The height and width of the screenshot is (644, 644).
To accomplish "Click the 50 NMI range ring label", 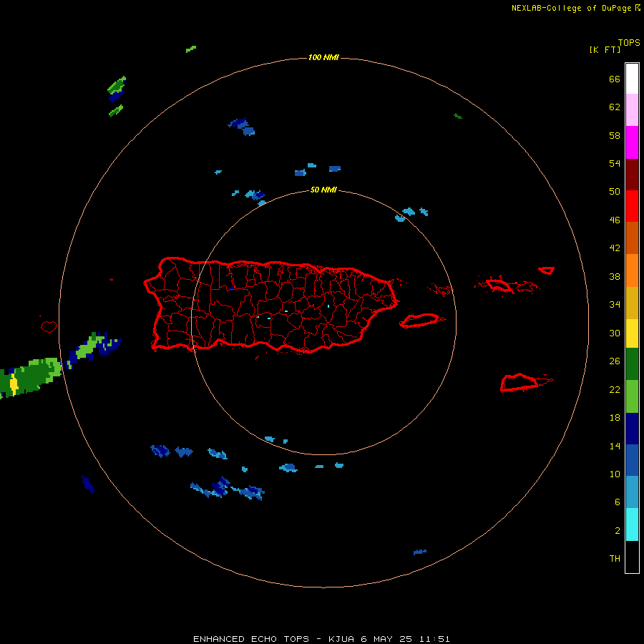I will 323,190.
